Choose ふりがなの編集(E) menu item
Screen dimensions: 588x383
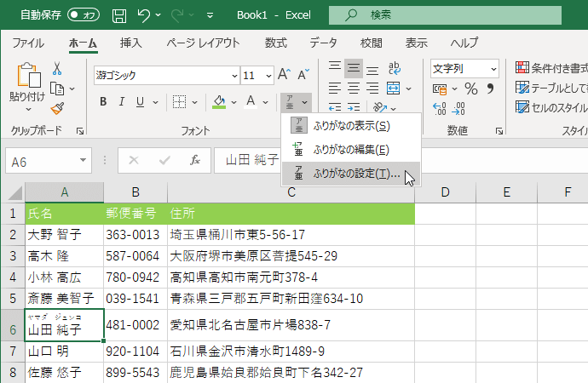pyautogui.click(x=351, y=150)
